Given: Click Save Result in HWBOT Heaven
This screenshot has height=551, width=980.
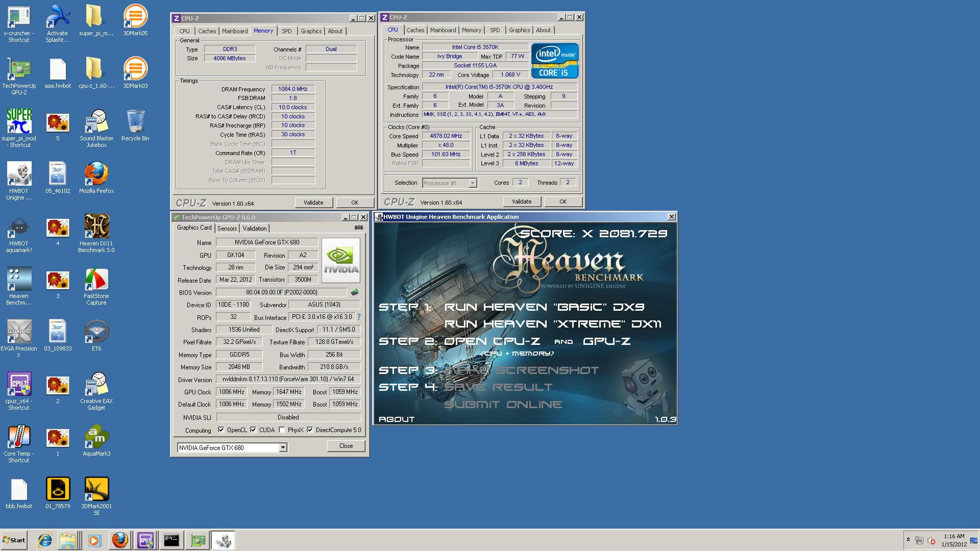Looking at the screenshot, I should point(498,387).
